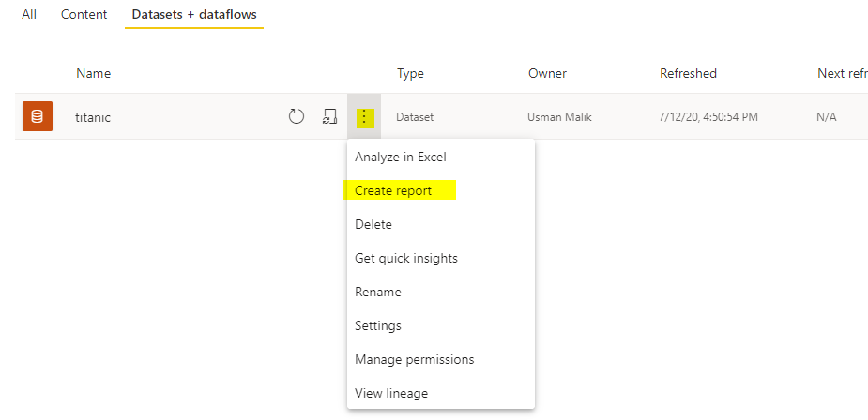
Task: Select Get quick insights option
Action: click(406, 258)
